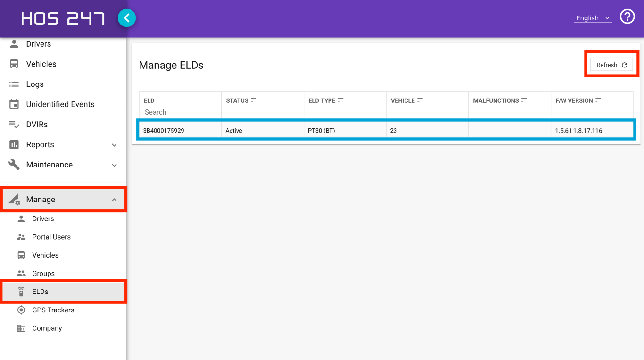644x360 pixels.
Task: Click the Groups people icon
Action: [21, 273]
